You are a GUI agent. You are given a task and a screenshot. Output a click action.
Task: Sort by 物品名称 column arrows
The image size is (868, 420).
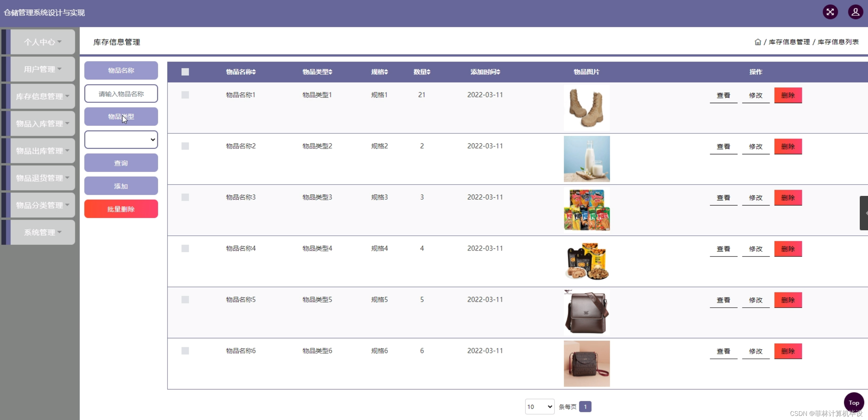point(254,72)
